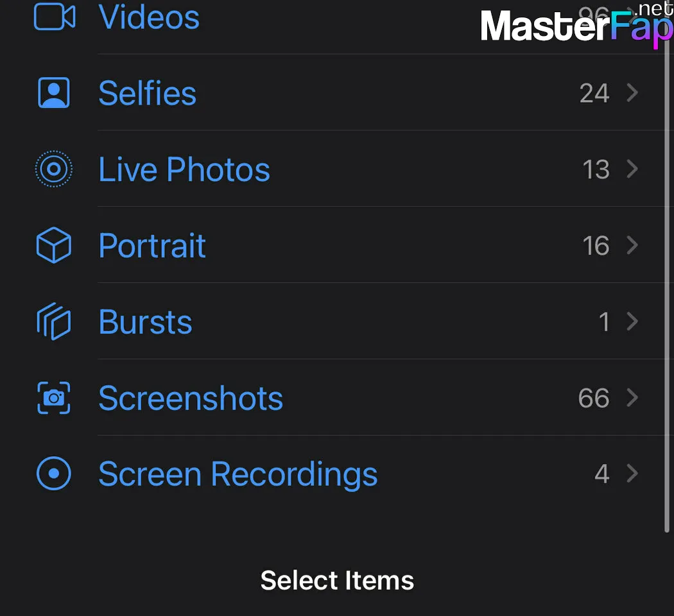Tap the Screen Recordings record icon
This screenshot has width=674, height=616.
tap(54, 474)
